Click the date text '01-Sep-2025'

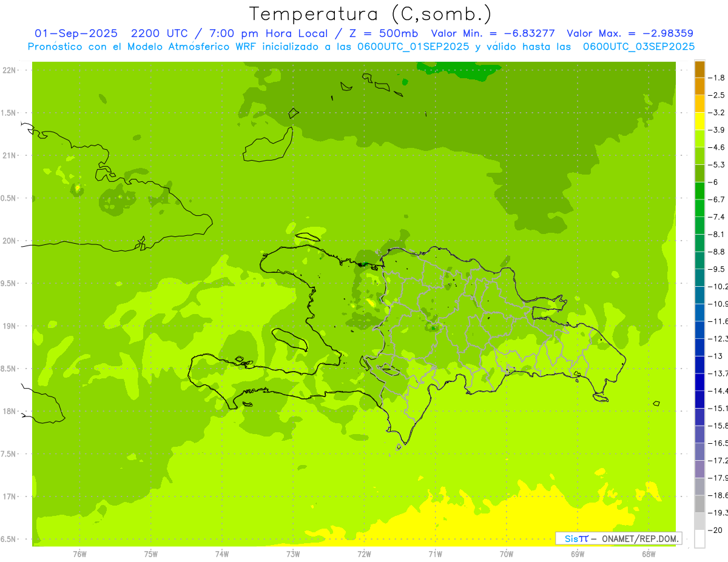76,33
